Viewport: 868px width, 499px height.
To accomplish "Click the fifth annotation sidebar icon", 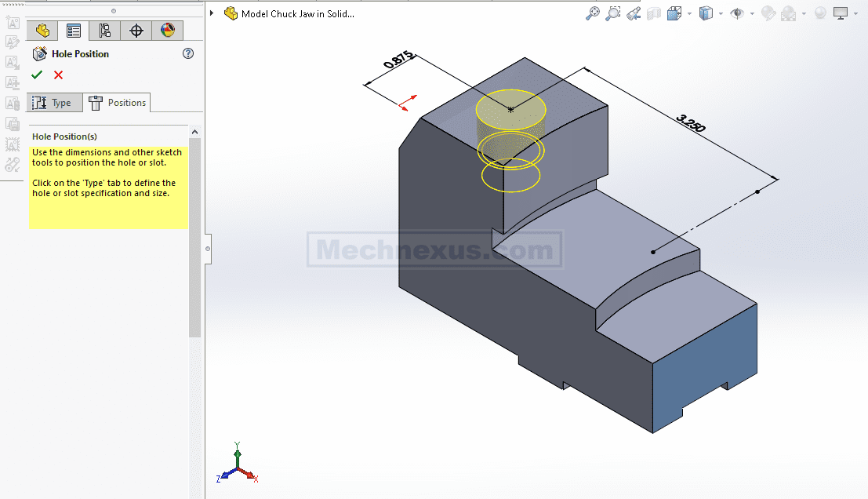I will click(13, 103).
